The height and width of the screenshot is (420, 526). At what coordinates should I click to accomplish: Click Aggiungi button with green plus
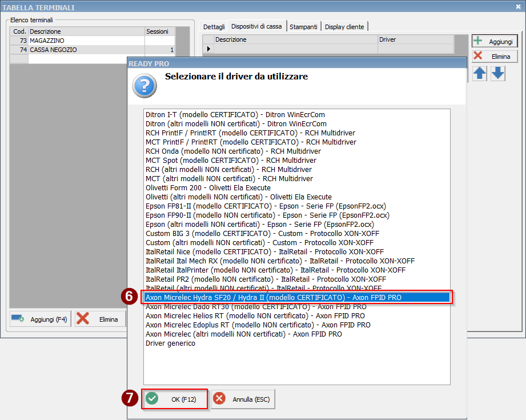(495, 42)
